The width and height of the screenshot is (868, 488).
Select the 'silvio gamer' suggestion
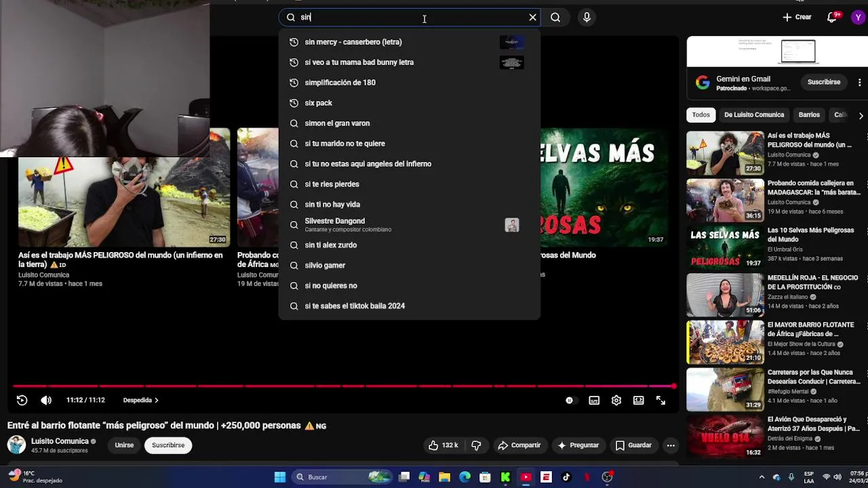410,266
